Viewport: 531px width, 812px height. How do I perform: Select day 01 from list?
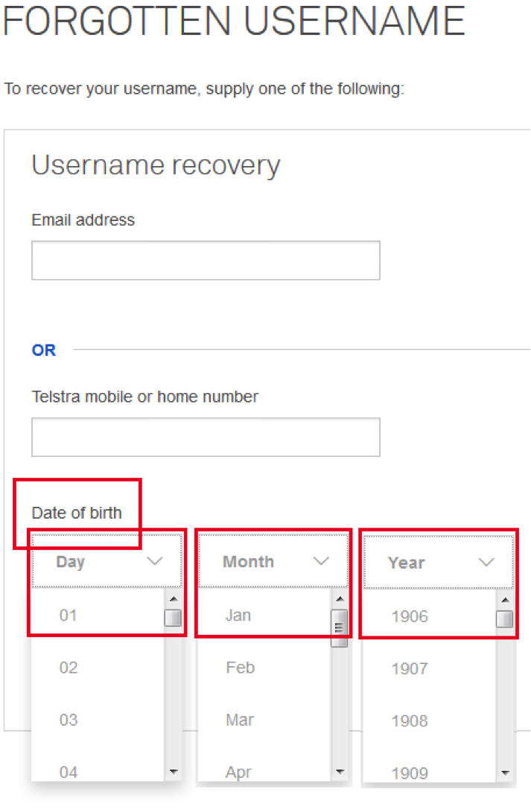[69, 616]
